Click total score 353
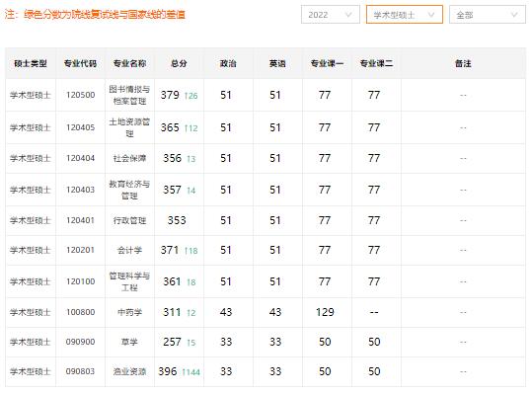This screenshot has height=394, width=532. (x=177, y=220)
